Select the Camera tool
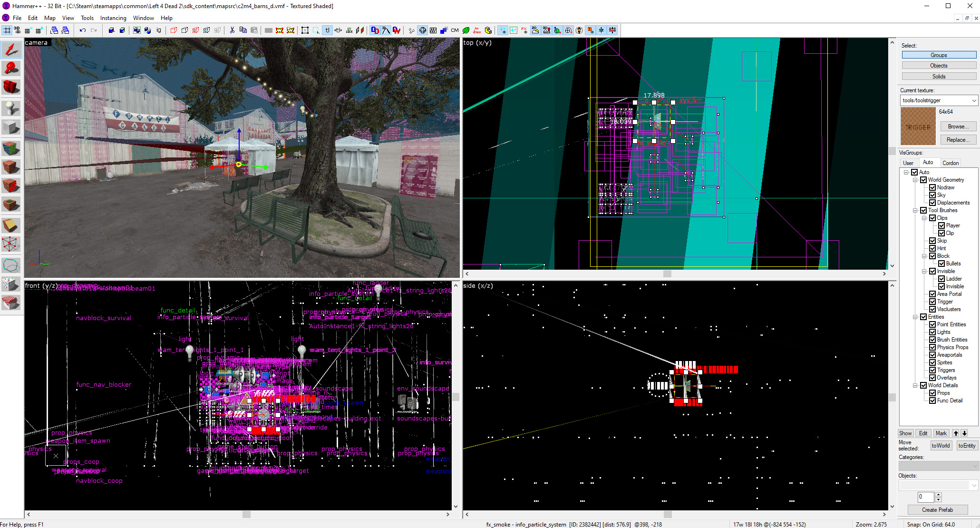This screenshot has height=528, width=980. [x=11, y=88]
